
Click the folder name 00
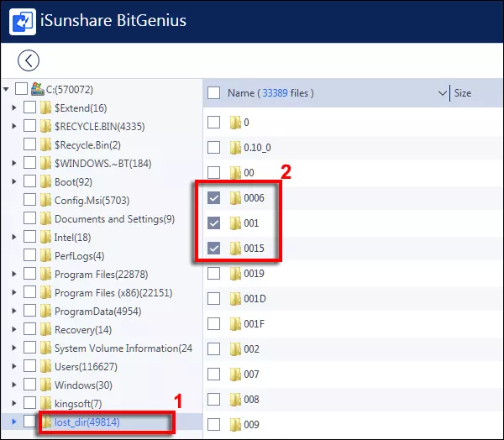click(x=249, y=173)
